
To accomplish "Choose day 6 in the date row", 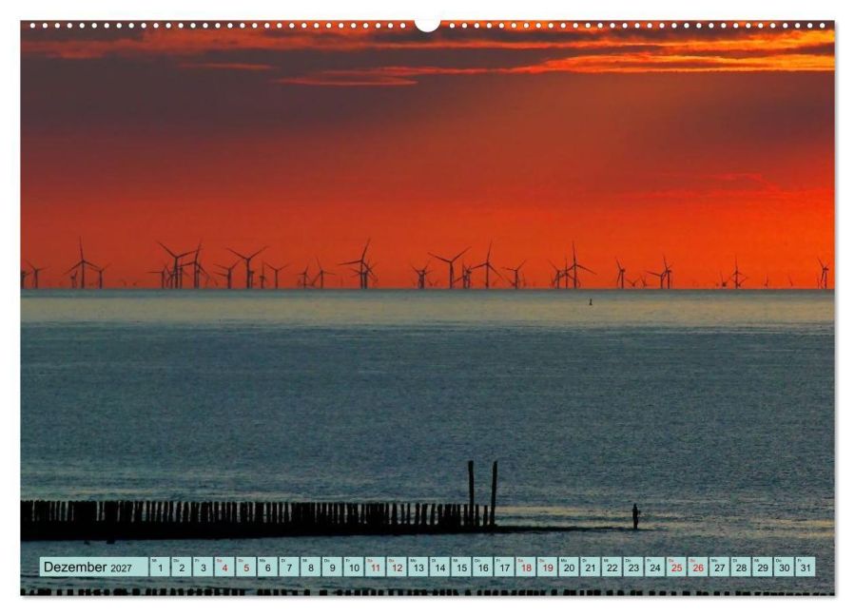I will [268, 567].
